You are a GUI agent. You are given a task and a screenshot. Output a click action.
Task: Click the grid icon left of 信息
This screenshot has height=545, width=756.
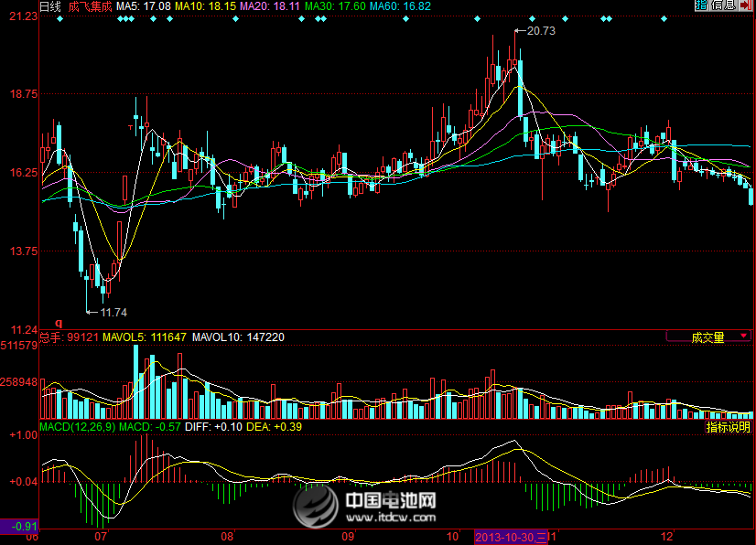point(701,6)
